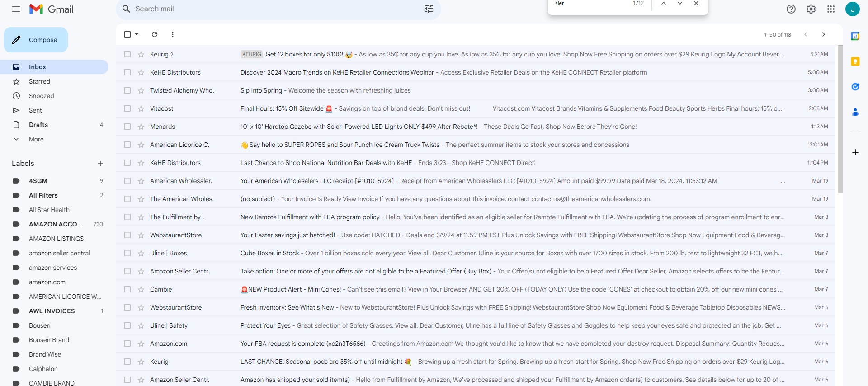
Task: Tick the American Licorice email checkbox
Action: tap(127, 145)
